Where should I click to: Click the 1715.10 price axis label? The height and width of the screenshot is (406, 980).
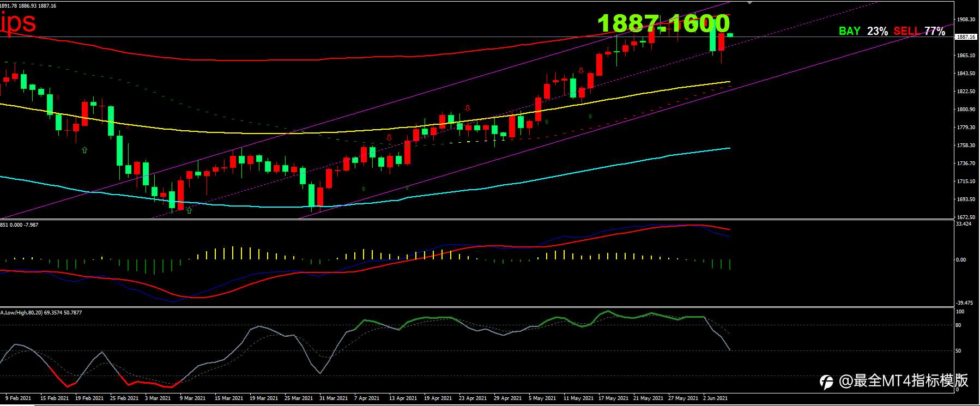click(x=966, y=181)
